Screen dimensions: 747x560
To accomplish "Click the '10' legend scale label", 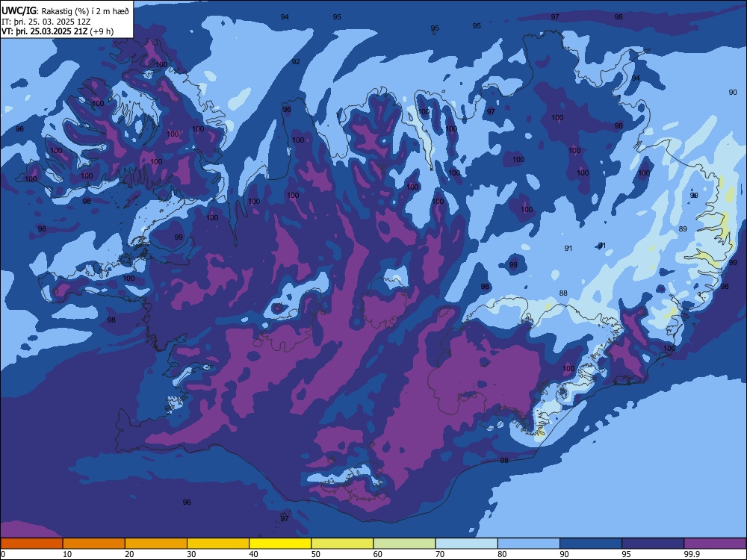I will 67,554.
